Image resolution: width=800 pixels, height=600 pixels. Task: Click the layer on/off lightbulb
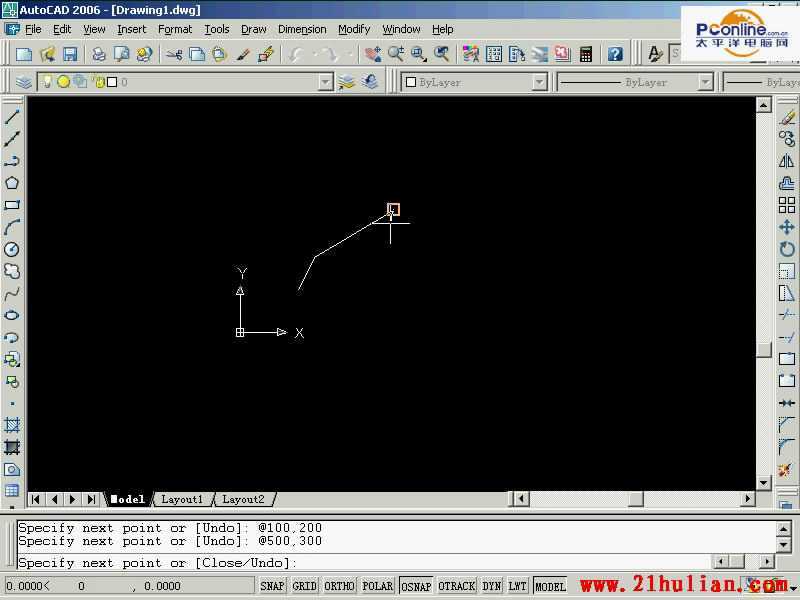pos(47,82)
